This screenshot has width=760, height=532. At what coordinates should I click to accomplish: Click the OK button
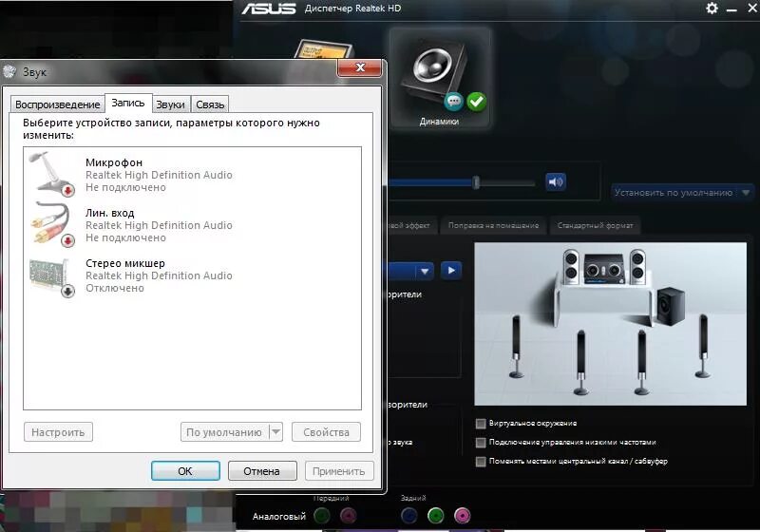click(185, 470)
